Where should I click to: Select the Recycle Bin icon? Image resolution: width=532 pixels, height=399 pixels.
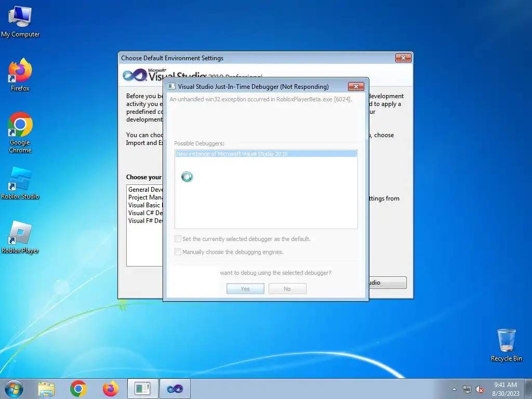coord(506,345)
